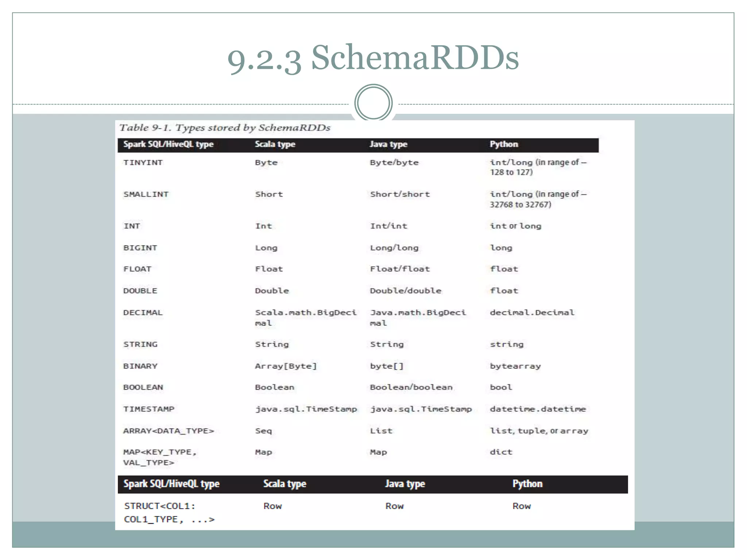Click the 'DECIMAL' type cell

143,312
